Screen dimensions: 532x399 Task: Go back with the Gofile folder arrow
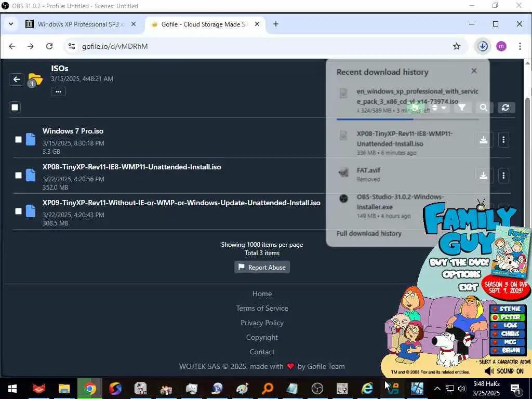(x=17, y=79)
